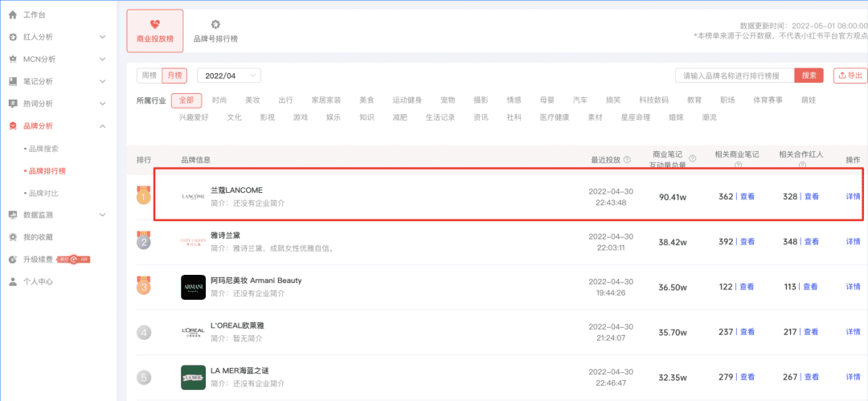Open 详情 for 雅诗兰黛
This screenshot has height=401, width=868.
(x=853, y=242)
